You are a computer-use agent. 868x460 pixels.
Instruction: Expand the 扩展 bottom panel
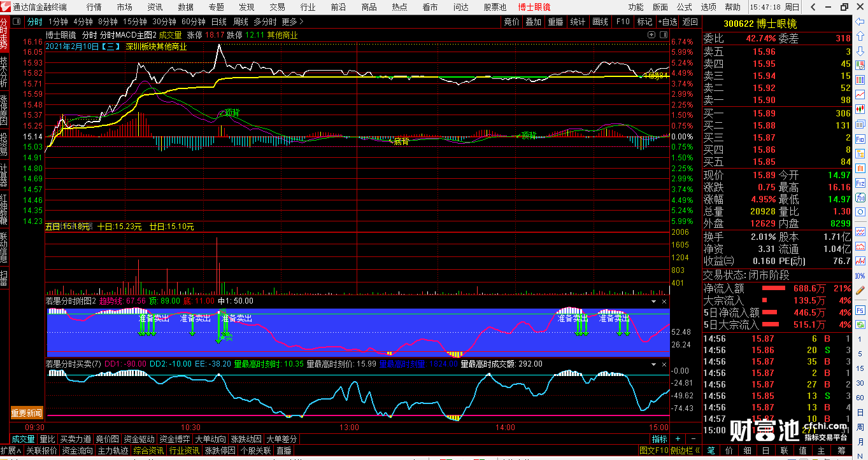click(x=10, y=450)
